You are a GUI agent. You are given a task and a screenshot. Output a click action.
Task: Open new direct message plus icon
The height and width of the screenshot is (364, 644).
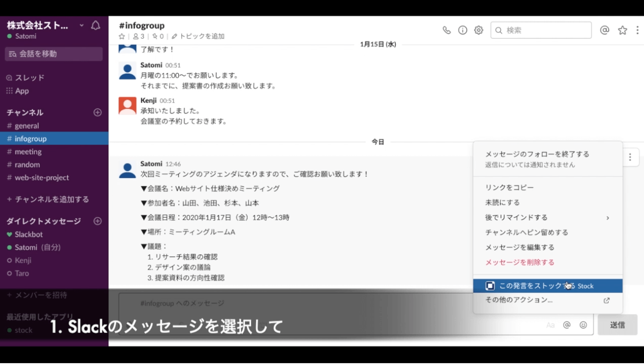tap(97, 221)
